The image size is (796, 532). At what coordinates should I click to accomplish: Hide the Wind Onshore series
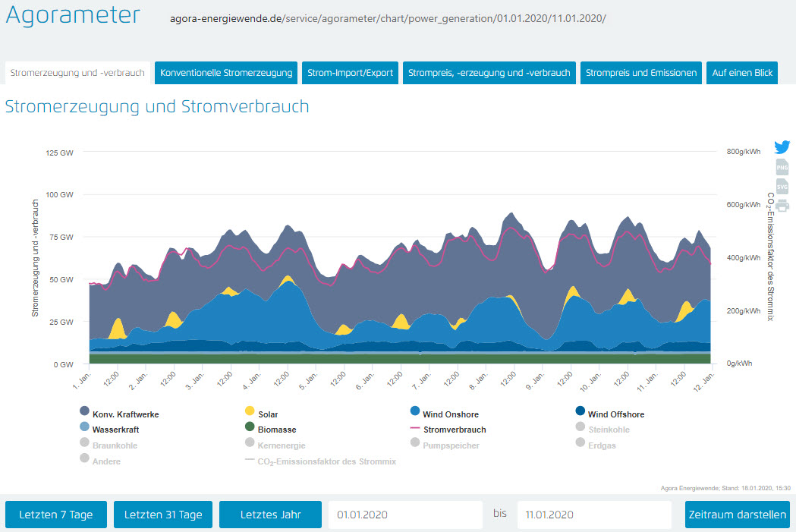coord(452,414)
